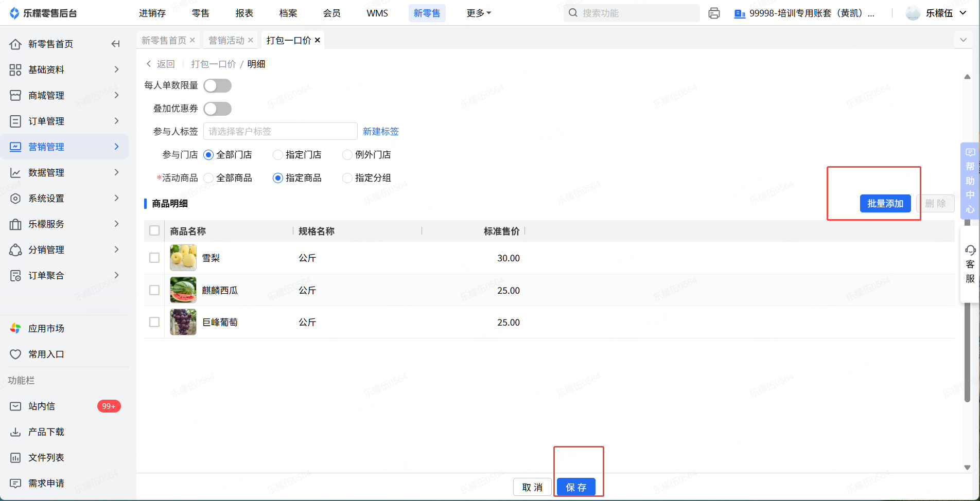Switch to the 营销活动 tab
The height and width of the screenshot is (501, 980).
click(x=226, y=40)
